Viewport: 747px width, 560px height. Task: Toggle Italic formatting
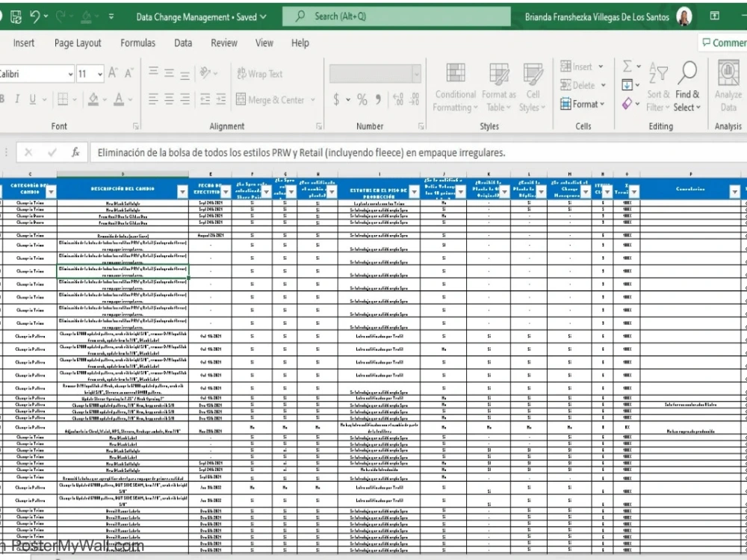click(17, 99)
